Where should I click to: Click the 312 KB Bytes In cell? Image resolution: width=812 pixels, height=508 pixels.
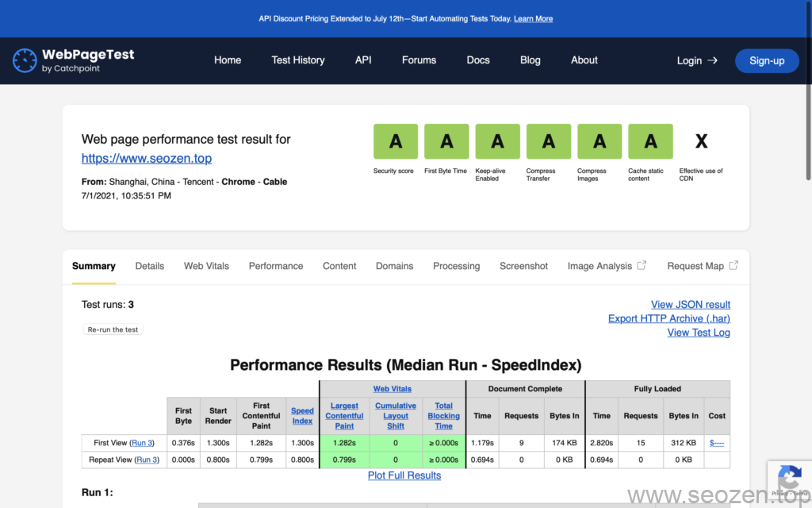coord(684,443)
